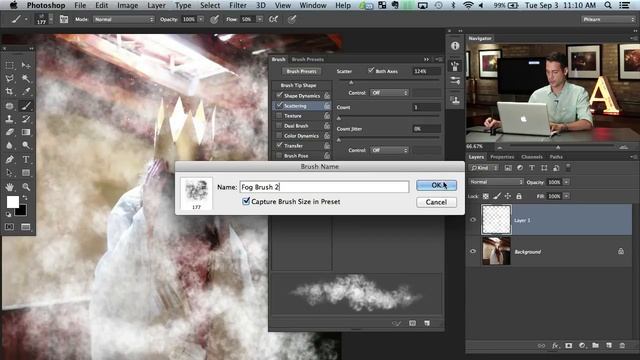This screenshot has height=360, width=640.
Task: Open the workspace switcher dropdown
Action: click(608, 19)
